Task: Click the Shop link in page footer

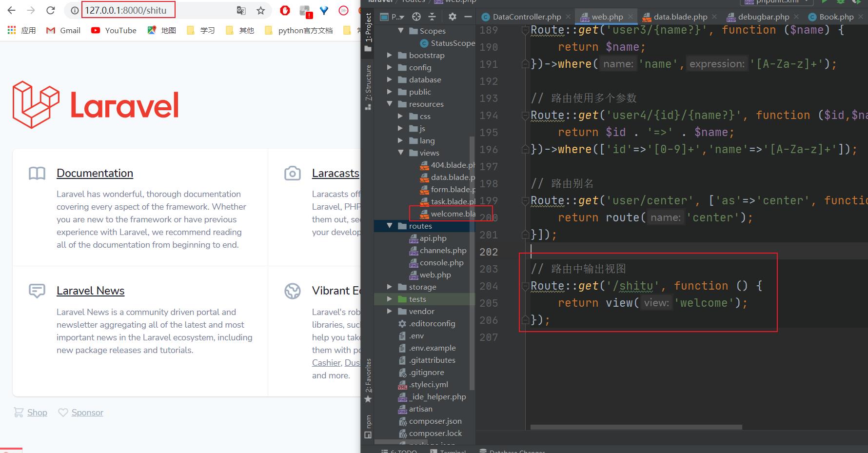Action: [37, 413]
